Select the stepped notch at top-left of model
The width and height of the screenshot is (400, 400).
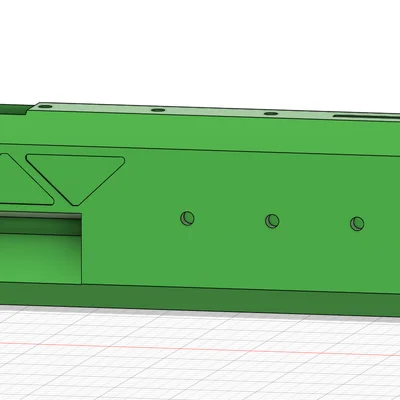click(x=15, y=109)
